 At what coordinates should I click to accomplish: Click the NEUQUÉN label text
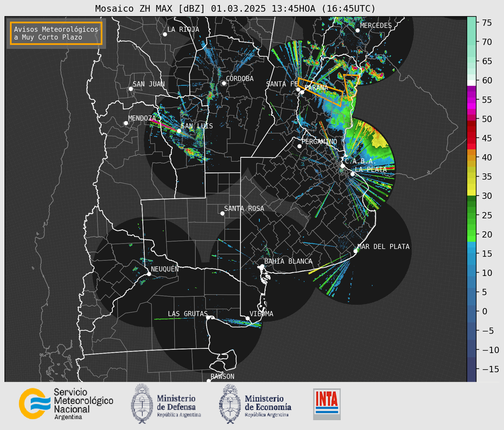pyautogui.click(x=165, y=269)
